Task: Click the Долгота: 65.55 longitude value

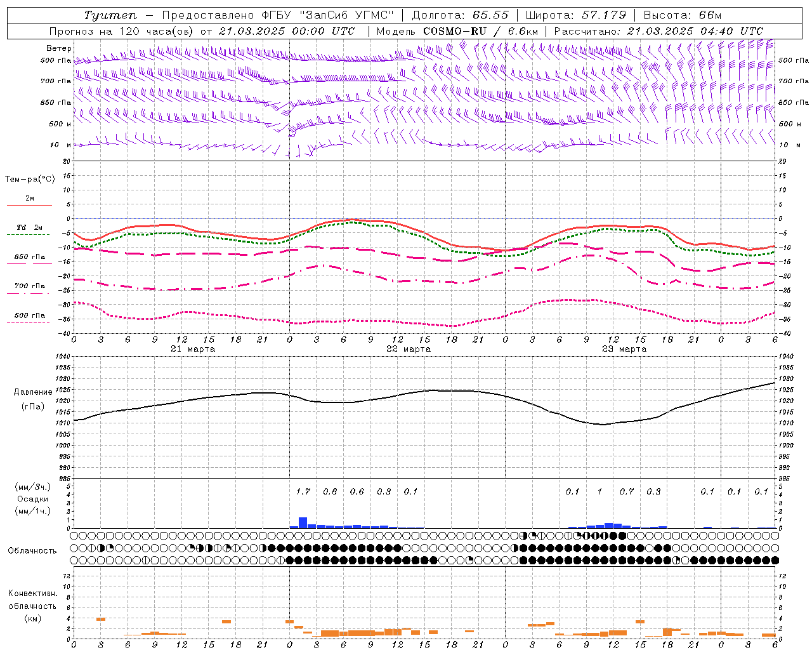Action: pos(460,15)
